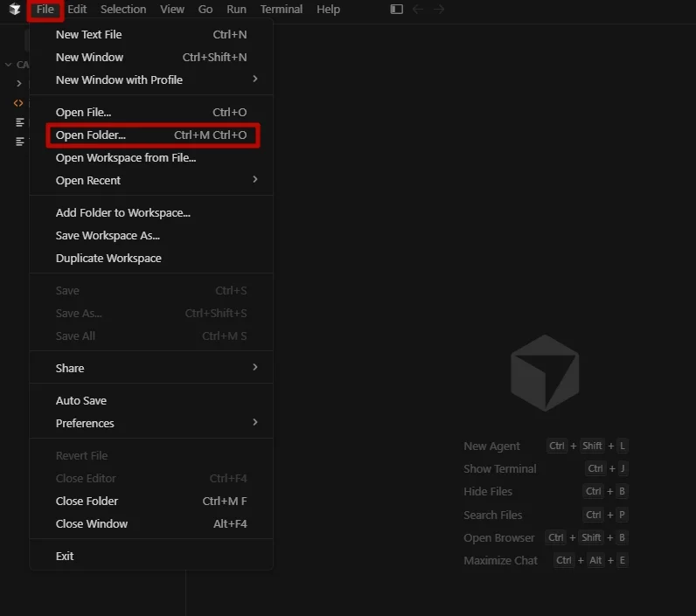Screen dimensions: 696x616
Task: Choose Open Folder... from File menu
Action: 153,135
